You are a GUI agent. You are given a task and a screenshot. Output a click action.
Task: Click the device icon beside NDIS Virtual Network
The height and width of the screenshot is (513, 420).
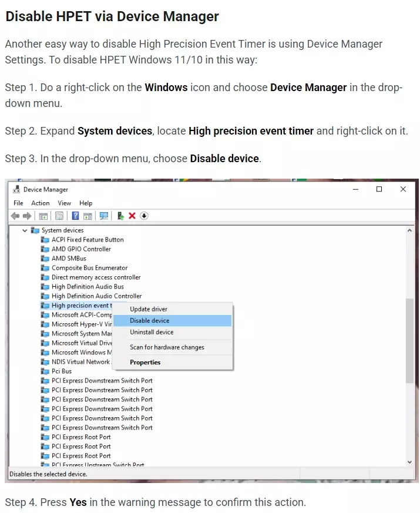(x=45, y=362)
